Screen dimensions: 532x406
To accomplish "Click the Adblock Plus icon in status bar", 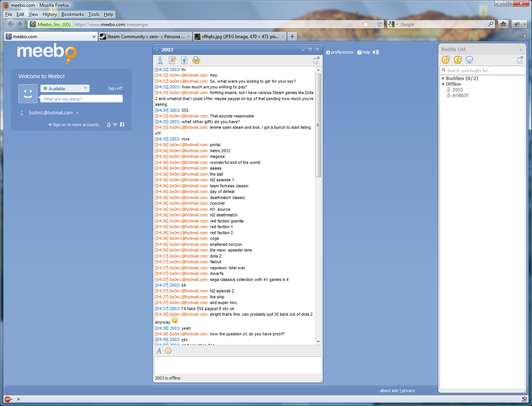I will (x=8, y=399).
